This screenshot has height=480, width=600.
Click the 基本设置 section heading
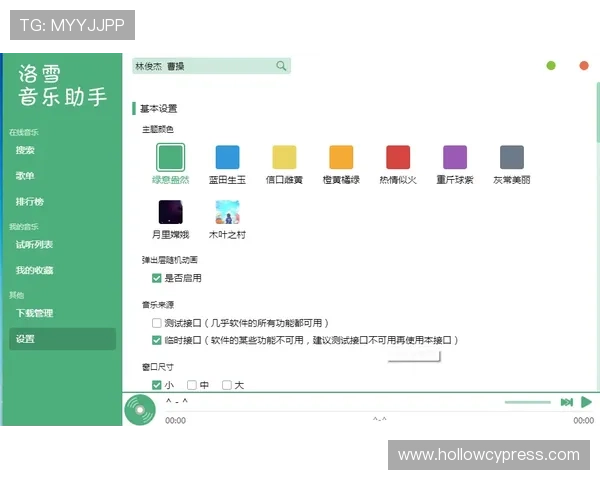click(x=158, y=109)
